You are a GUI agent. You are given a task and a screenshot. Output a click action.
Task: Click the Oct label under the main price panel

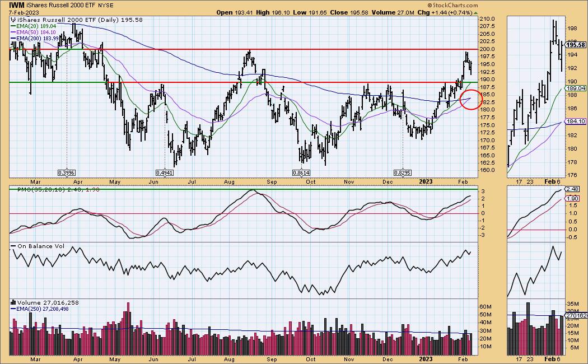click(310, 182)
